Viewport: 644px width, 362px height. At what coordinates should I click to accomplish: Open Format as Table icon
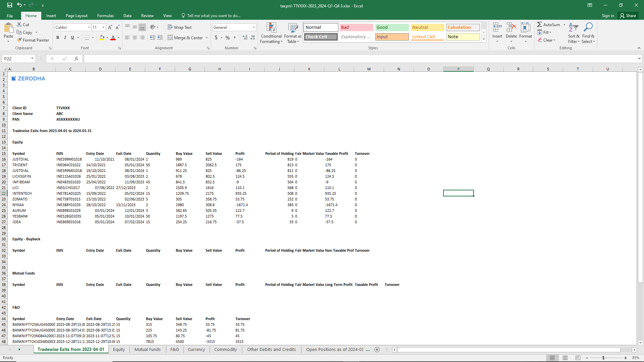click(x=293, y=28)
